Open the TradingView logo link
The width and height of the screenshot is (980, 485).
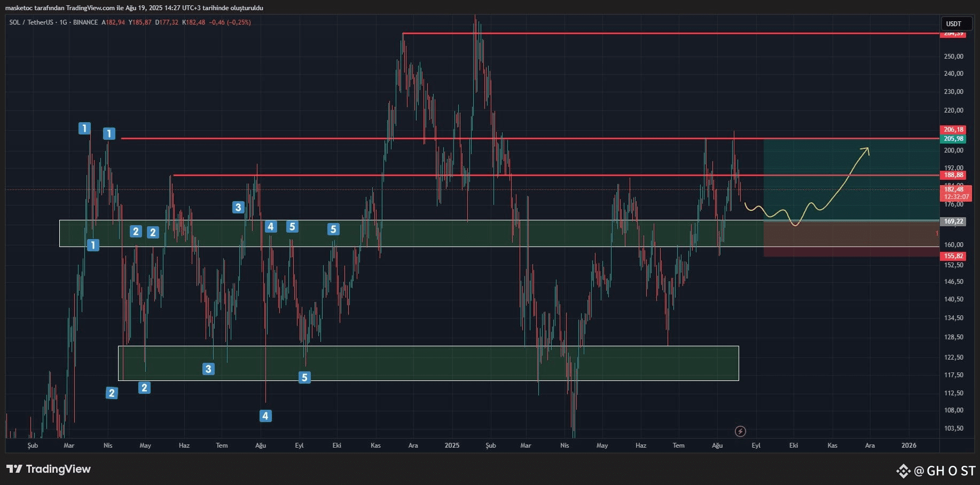49,469
